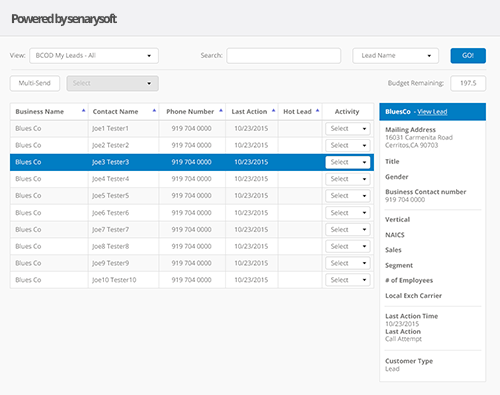This screenshot has height=395, width=500.
Task: Open Activity Select dropdown for Joe8 Tester8
Action: pos(348,246)
